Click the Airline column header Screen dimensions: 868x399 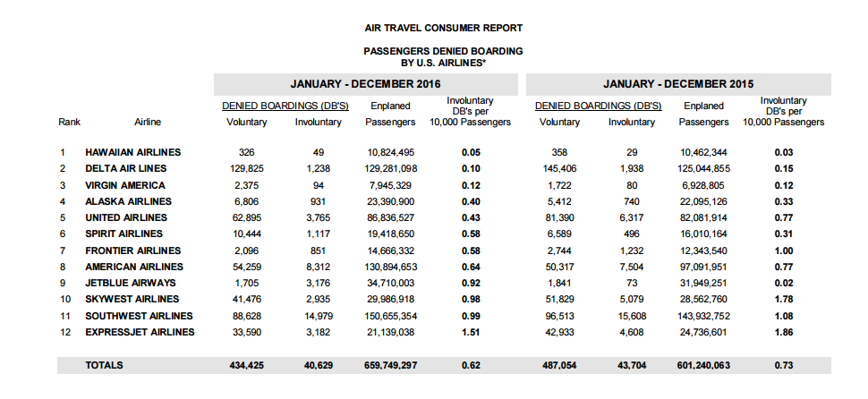coord(148,122)
